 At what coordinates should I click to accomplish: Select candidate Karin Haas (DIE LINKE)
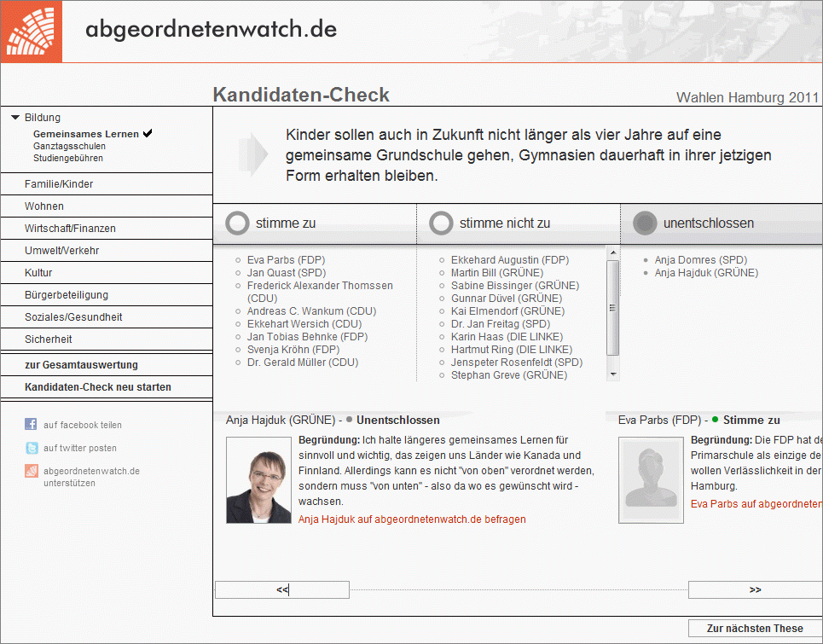(507, 336)
